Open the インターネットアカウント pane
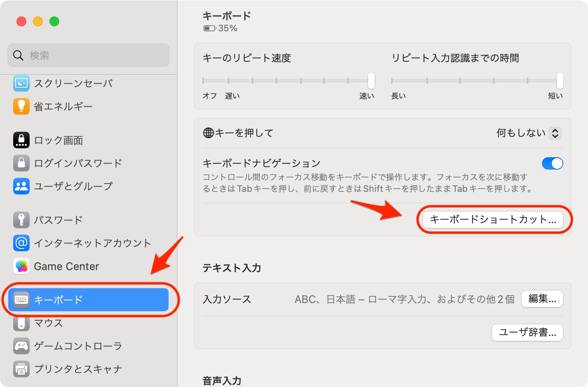The height and width of the screenshot is (387, 588). pyautogui.click(x=88, y=243)
